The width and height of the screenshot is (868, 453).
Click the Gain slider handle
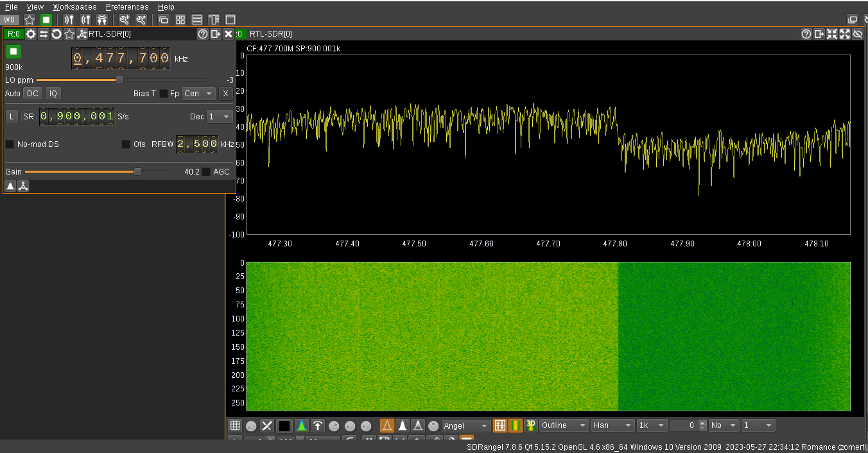(x=137, y=172)
